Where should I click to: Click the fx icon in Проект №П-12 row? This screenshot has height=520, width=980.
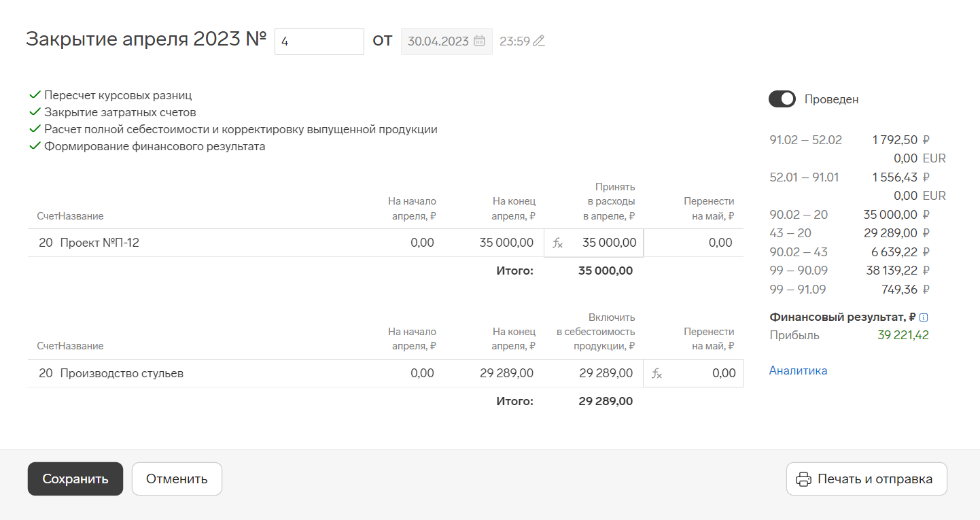coord(557,243)
